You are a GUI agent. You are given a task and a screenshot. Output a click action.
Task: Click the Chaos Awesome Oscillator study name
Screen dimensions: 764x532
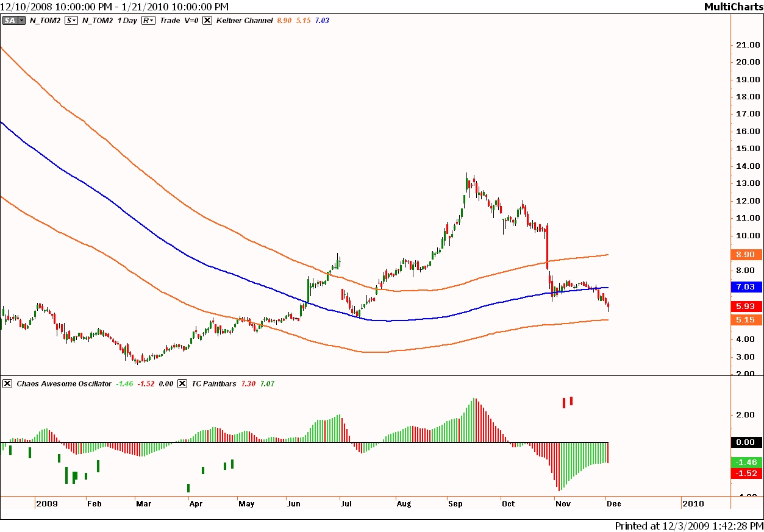pos(64,383)
